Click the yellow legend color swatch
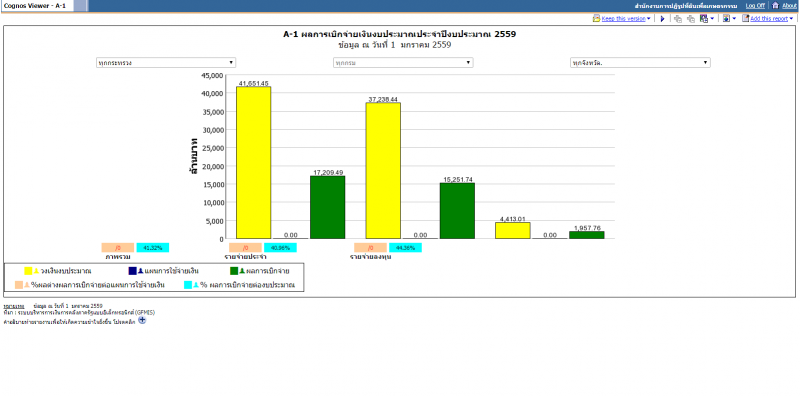The width and height of the screenshot is (800, 396). tap(29, 271)
